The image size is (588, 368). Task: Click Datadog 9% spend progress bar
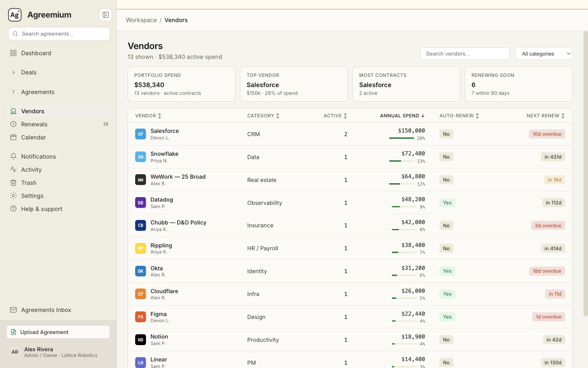click(x=404, y=207)
